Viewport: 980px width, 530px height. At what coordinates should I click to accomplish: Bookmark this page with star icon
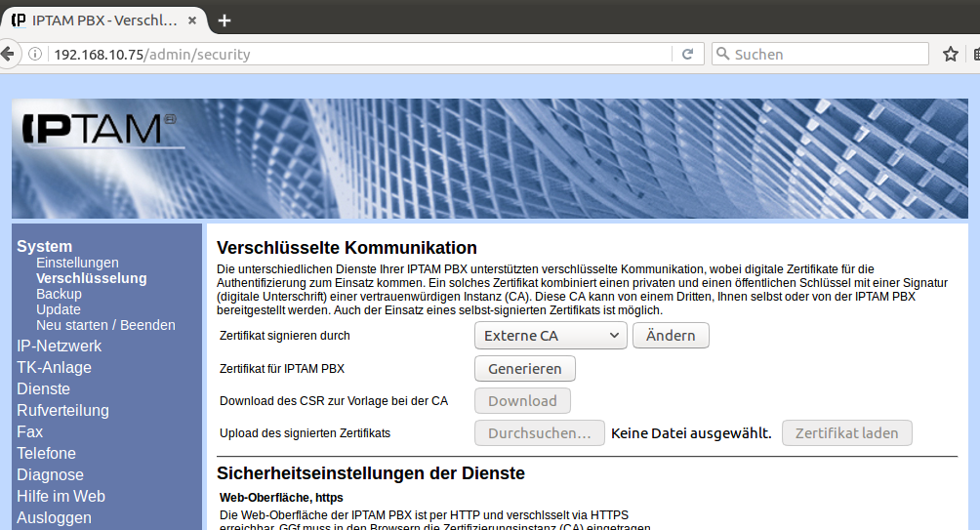950,55
